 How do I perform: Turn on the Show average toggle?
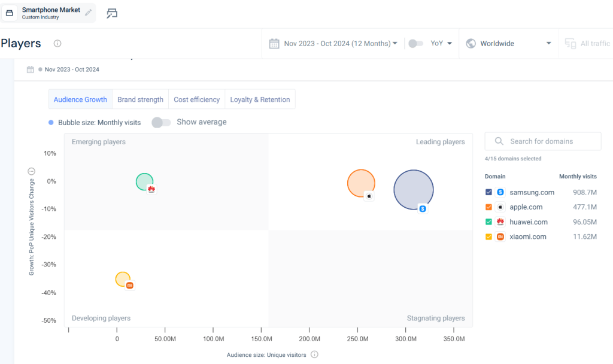(160, 122)
